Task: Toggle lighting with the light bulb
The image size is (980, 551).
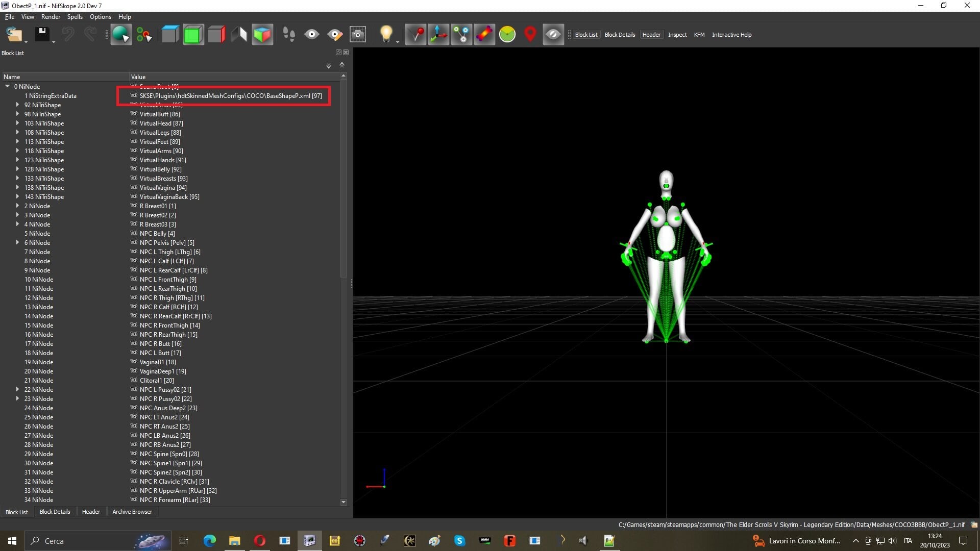Action: pos(386,35)
